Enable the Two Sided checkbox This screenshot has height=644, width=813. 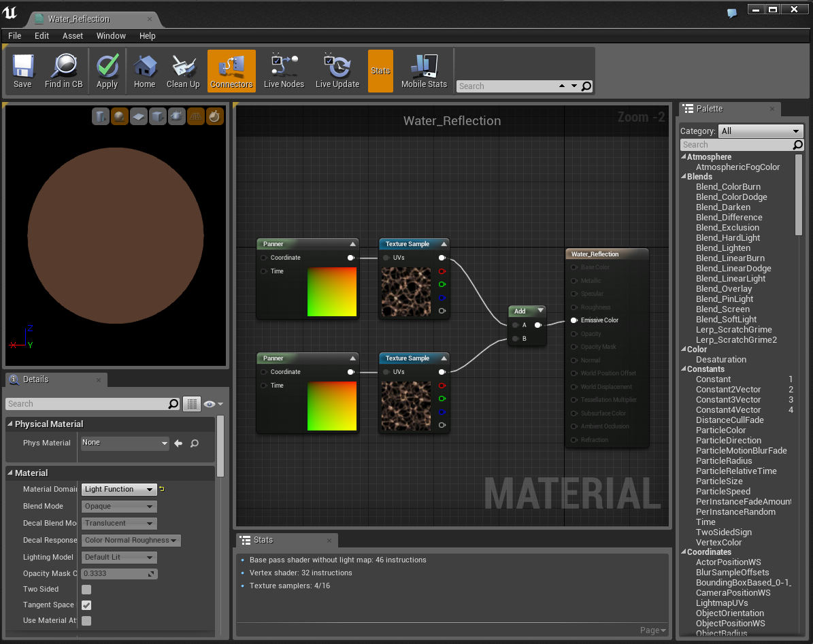86,589
